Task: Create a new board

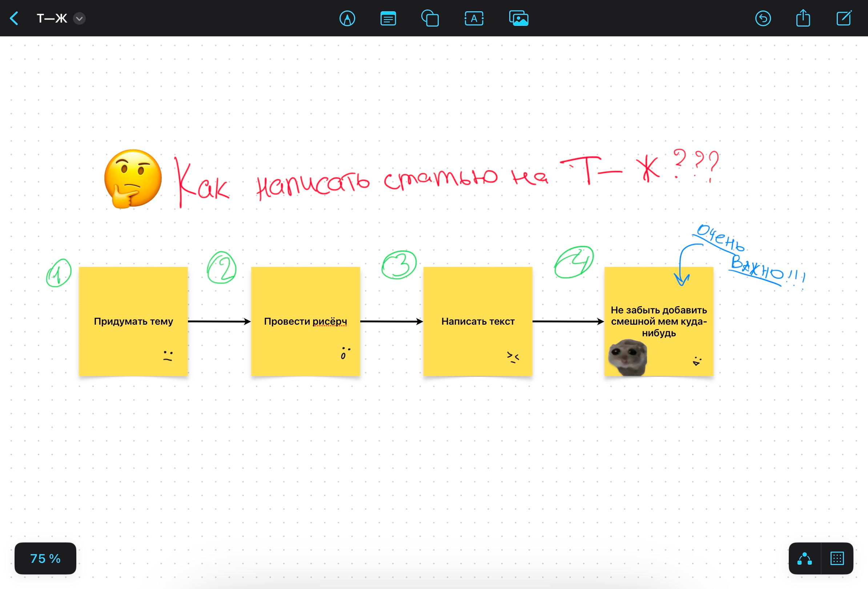Action: tap(844, 18)
